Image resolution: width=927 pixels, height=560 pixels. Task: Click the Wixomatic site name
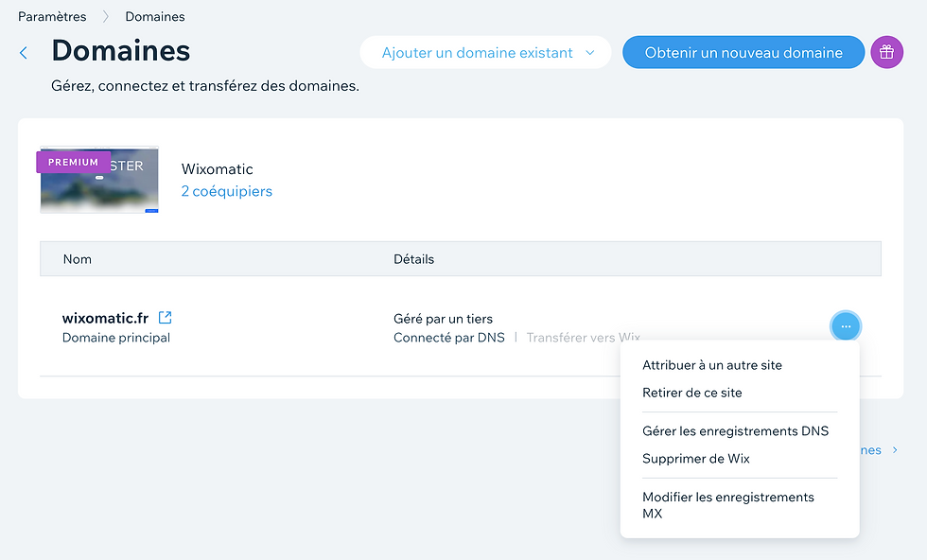coord(217,168)
